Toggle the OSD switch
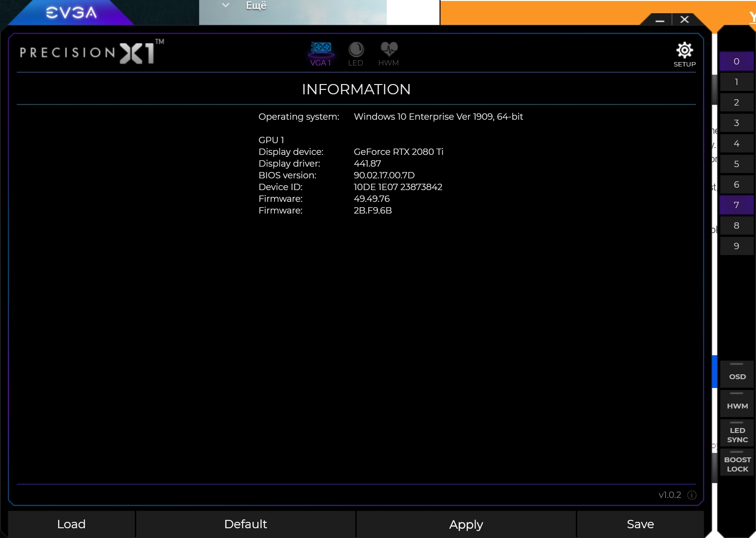This screenshot has height=538, width=756. click(x=737, y=374)
